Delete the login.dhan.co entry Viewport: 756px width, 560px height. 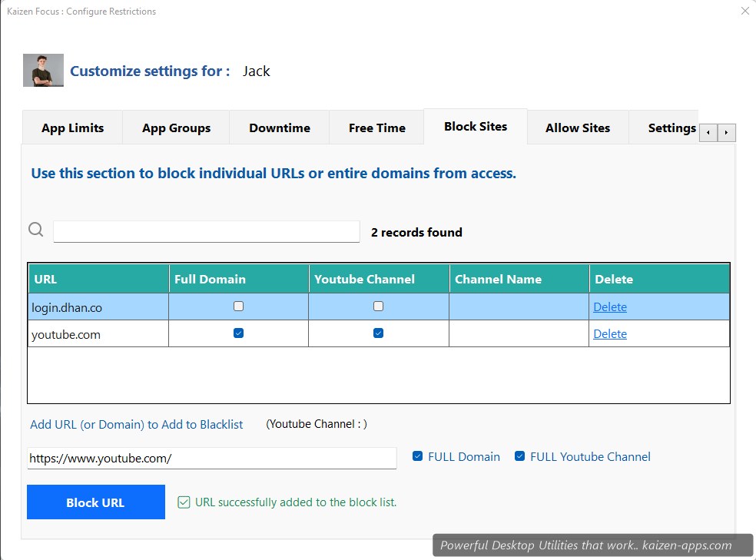(609, 307)
